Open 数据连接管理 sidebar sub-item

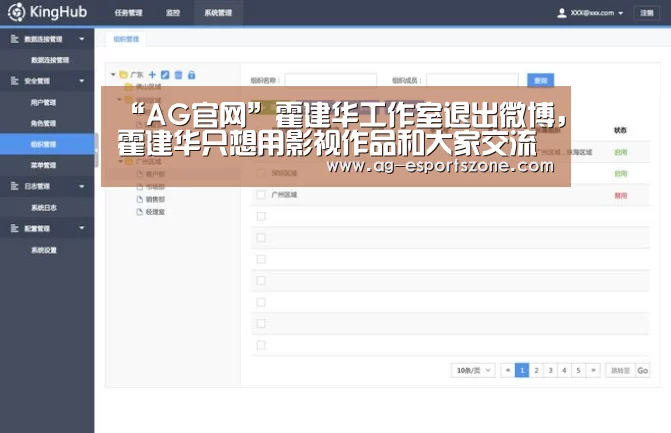pos(50,60)
